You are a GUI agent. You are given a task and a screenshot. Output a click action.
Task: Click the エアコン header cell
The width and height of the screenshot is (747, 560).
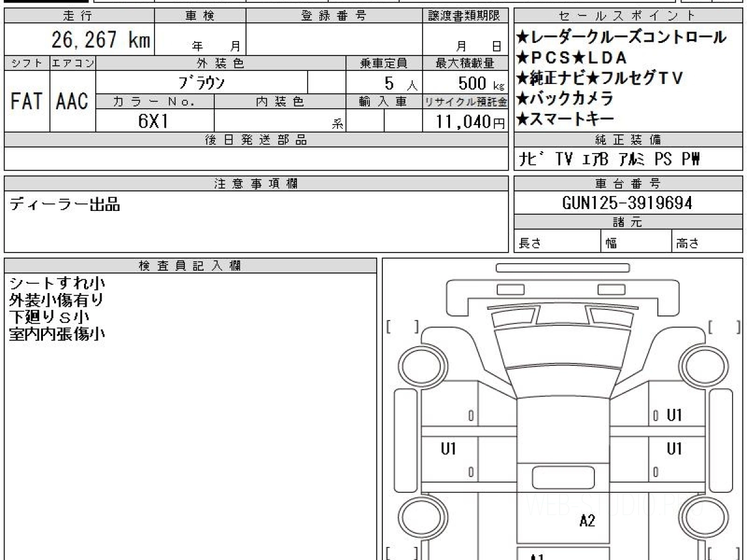tap(73, 63)
